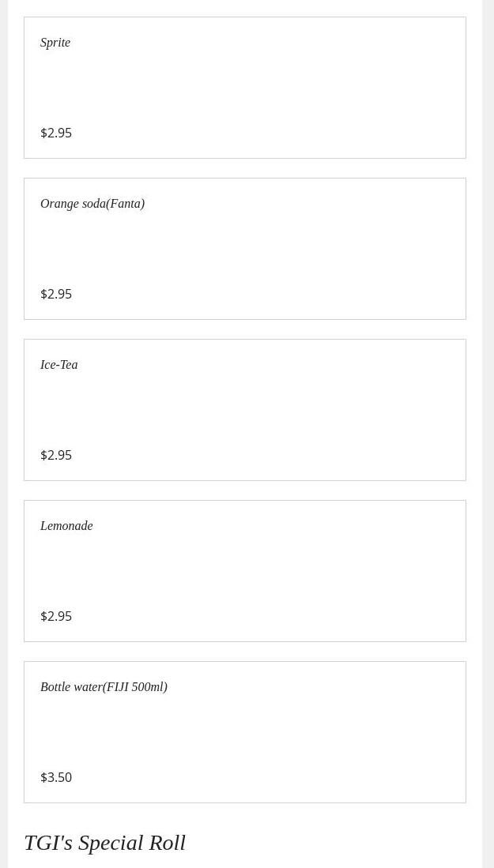Click blank center of Lemonade card

[x=245, y=571]
